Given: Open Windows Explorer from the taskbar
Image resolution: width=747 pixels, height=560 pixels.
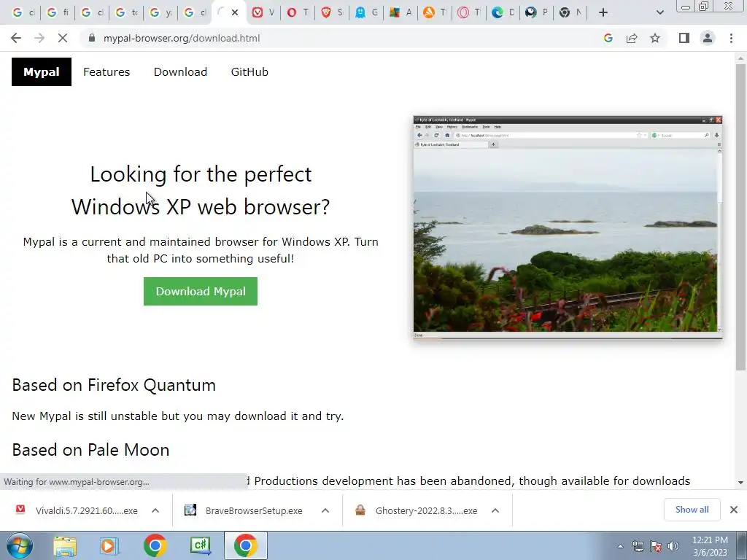Looking at the screenshot, I should (65, 545).
